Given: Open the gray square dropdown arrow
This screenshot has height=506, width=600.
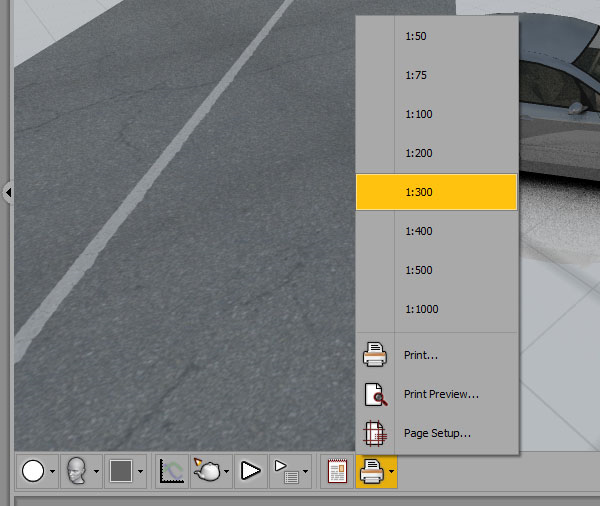Looking at the screenshot, I should pyautogui.click(x=140, y=472).
